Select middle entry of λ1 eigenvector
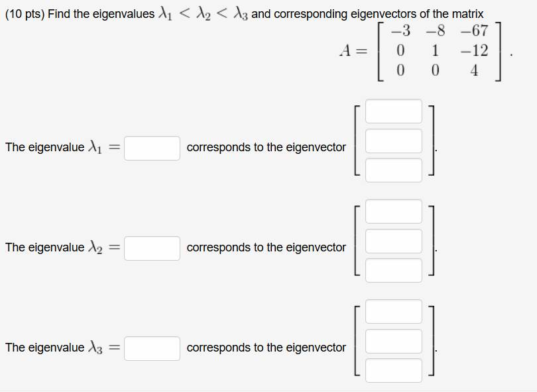Screen dimensions: 537x392 tap(394, 141)
